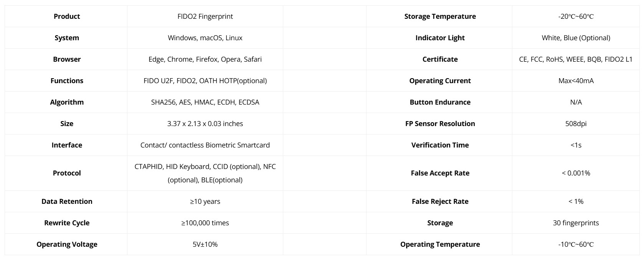Select the 5V±10% operating voltage value
The image size is (644, 259).
click(x=205, y=244)
